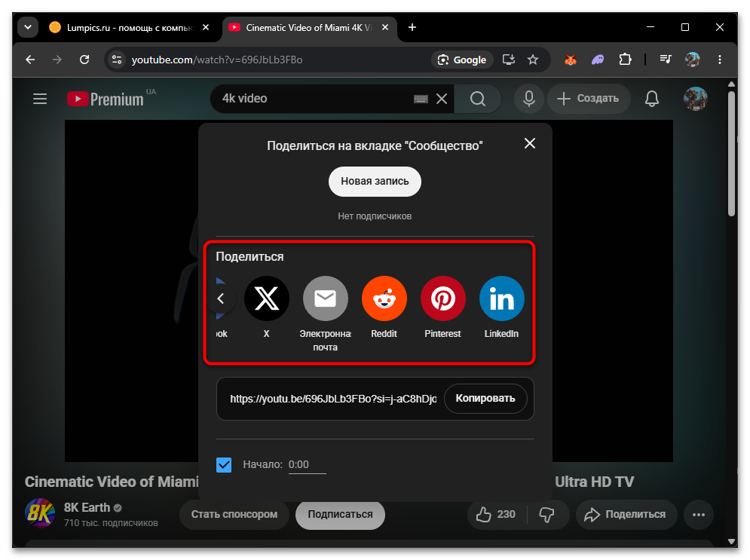Image resolution: width=750 pixels, height=560 pixels.
Task: Bookmark this page with the star
Action: click(533, 60)
